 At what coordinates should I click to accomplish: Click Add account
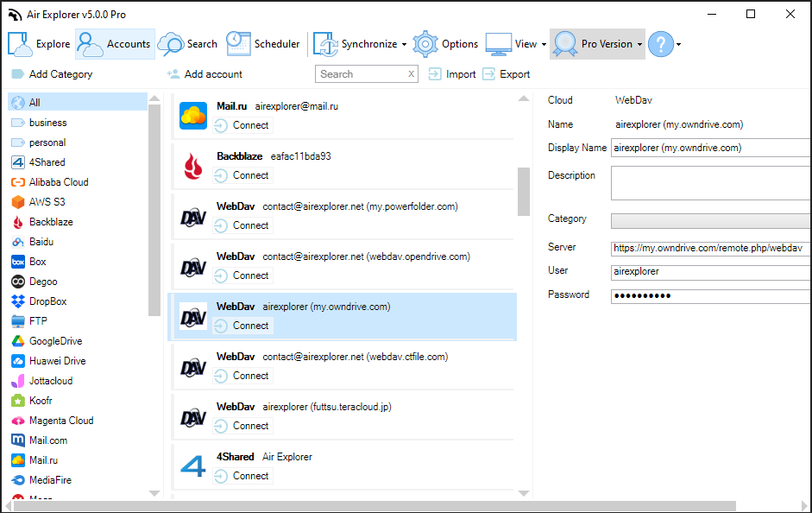[x=205, y=74]
